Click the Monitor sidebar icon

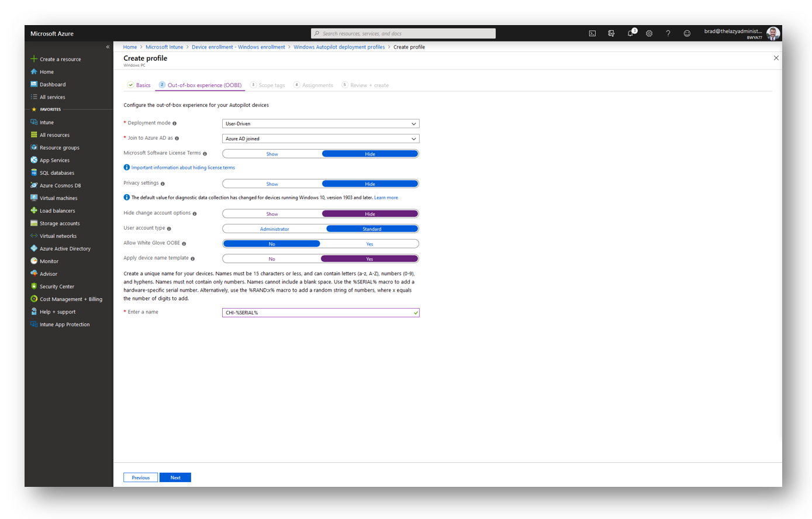click(x=34, y=261)
